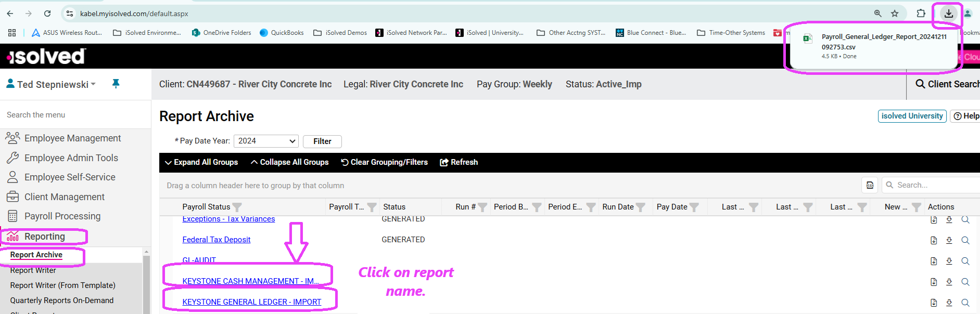Collapse All Groups in the grid
This screenshot has width=980, height=314.
290,162
